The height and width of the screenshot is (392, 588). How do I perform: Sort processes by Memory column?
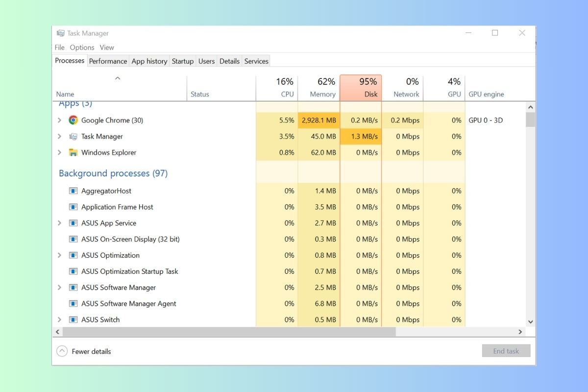click(318, 88)
